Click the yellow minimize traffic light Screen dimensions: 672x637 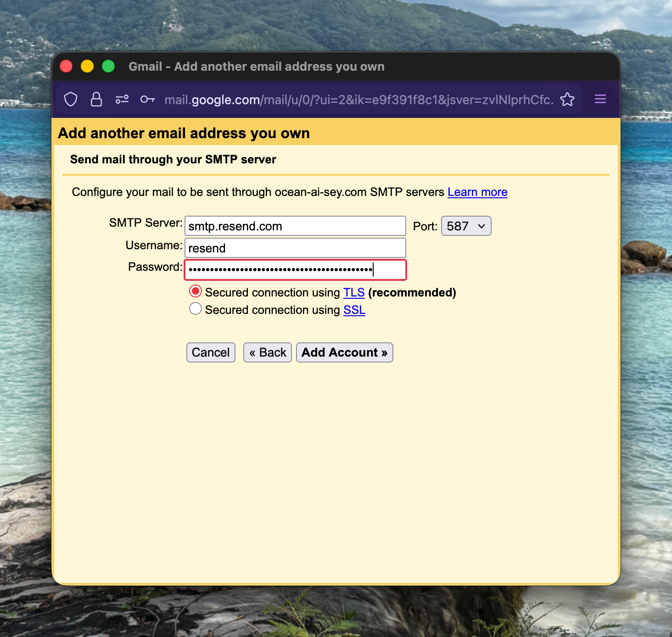pos(87,66)
